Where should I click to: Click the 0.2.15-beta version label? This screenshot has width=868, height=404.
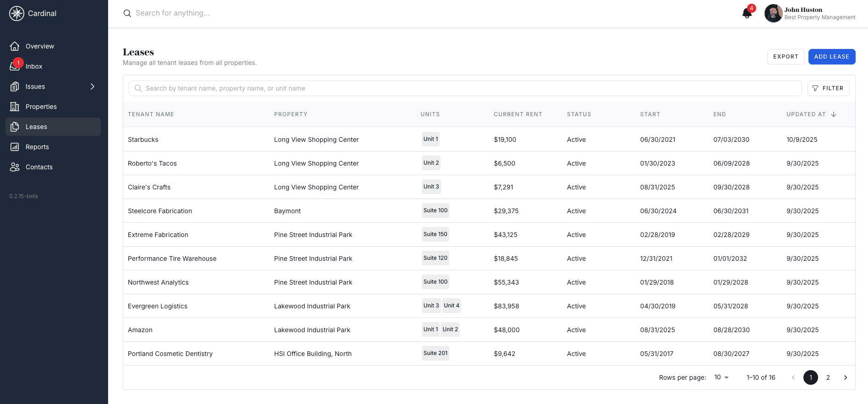coord(23,196)
